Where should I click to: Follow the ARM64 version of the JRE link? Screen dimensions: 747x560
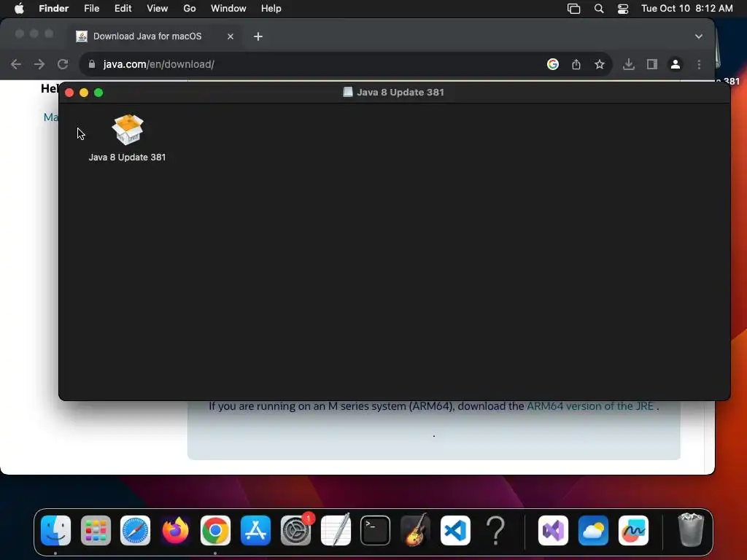pos(589,406)
